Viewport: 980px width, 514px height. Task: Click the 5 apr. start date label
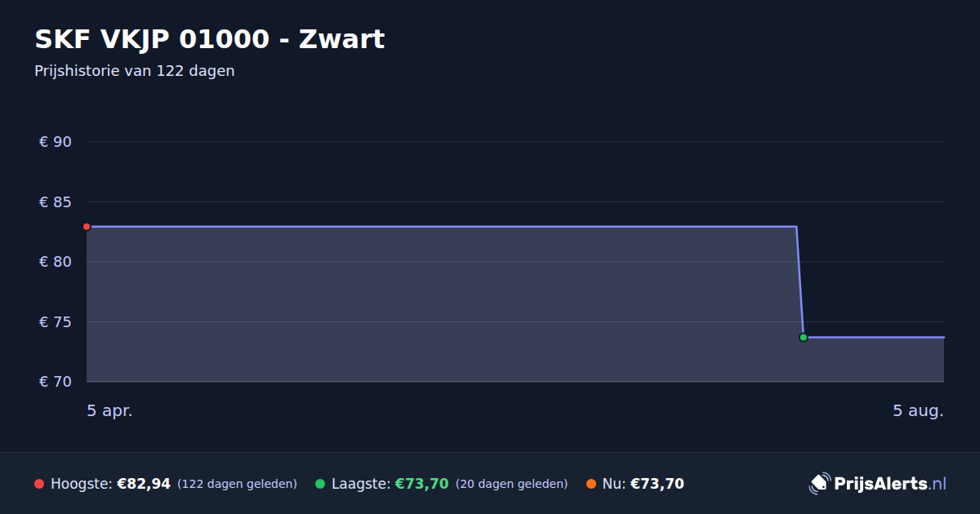coord(109,410)
